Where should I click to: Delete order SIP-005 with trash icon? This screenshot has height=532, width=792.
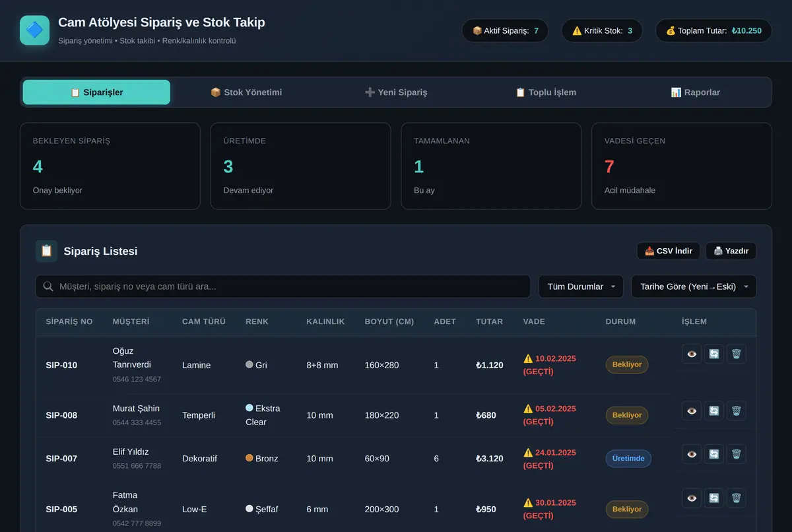click(737, 498)
